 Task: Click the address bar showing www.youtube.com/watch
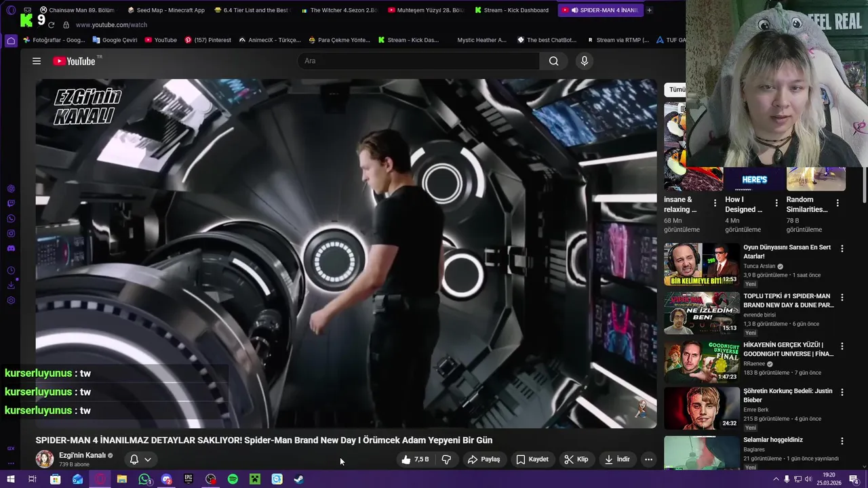click(111, 25)
